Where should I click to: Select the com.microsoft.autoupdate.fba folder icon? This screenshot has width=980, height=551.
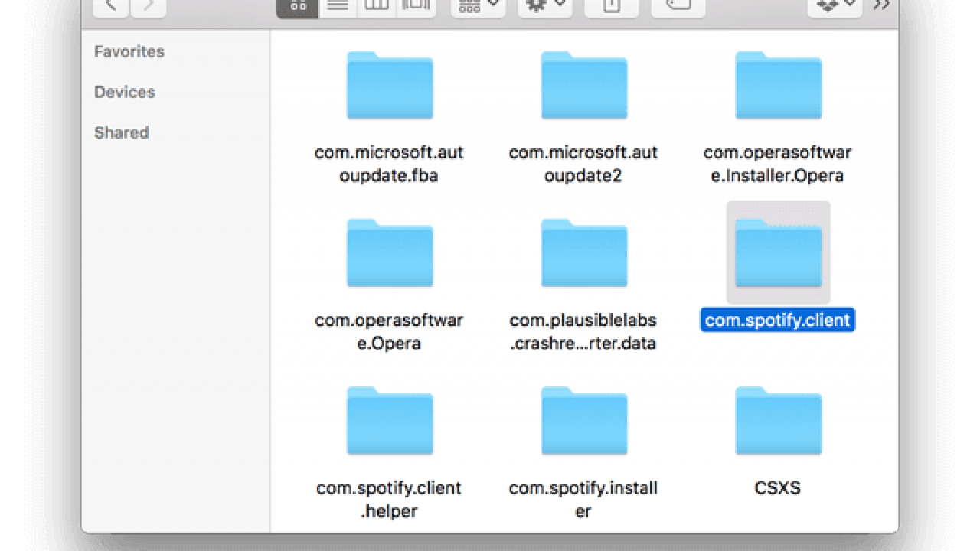tap(390, 86)
